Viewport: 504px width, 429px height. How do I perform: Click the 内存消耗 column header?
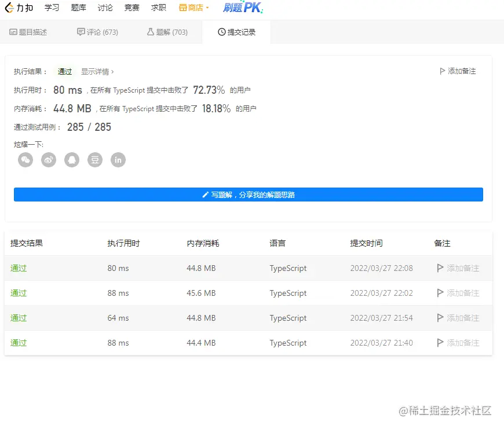click(x=203, y=243)
